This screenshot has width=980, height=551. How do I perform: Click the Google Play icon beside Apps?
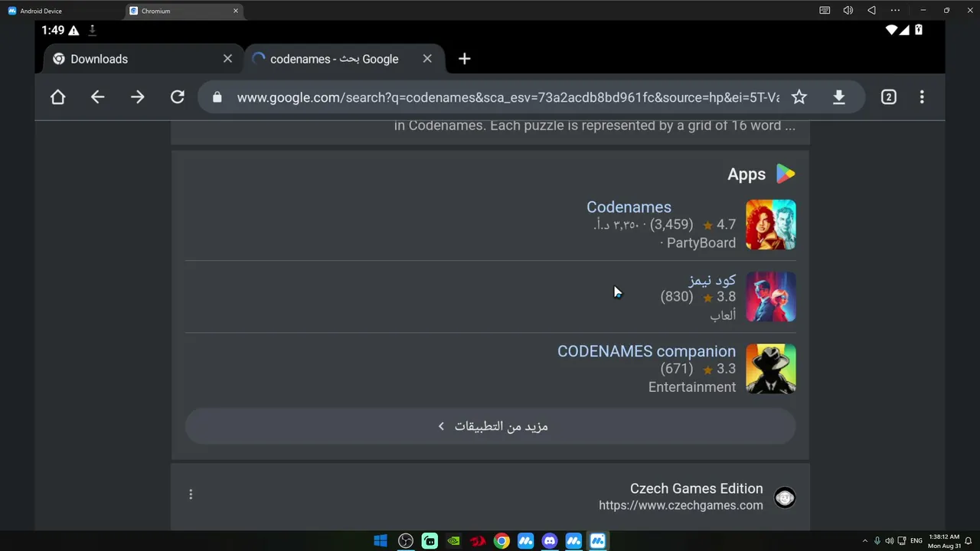coord(786,174)
